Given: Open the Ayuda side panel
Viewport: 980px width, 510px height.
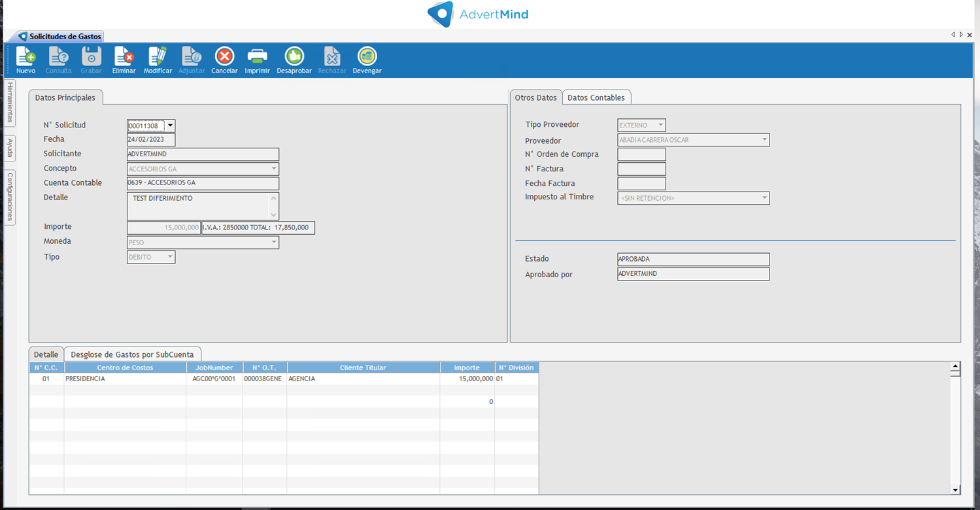Looking at the screenshot, I should point(10,148).
